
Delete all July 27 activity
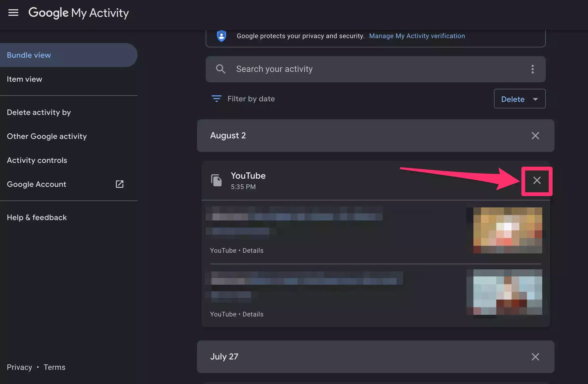[535, 357]
